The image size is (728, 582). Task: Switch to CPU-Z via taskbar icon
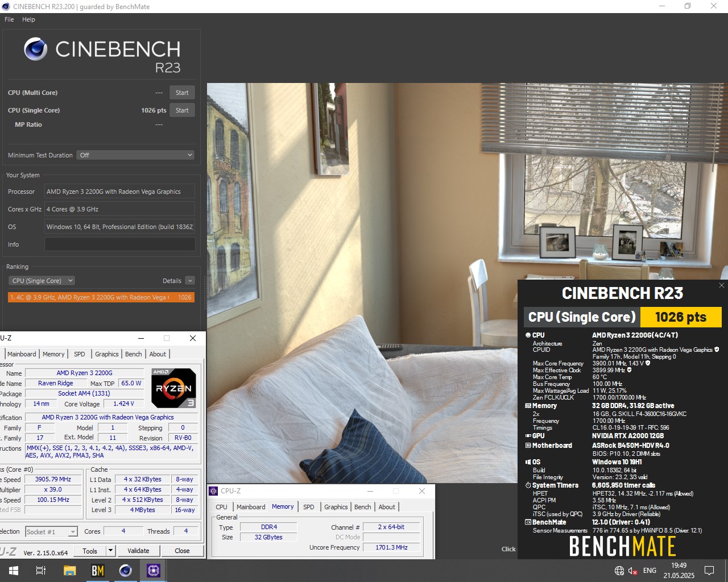[154, 571]
